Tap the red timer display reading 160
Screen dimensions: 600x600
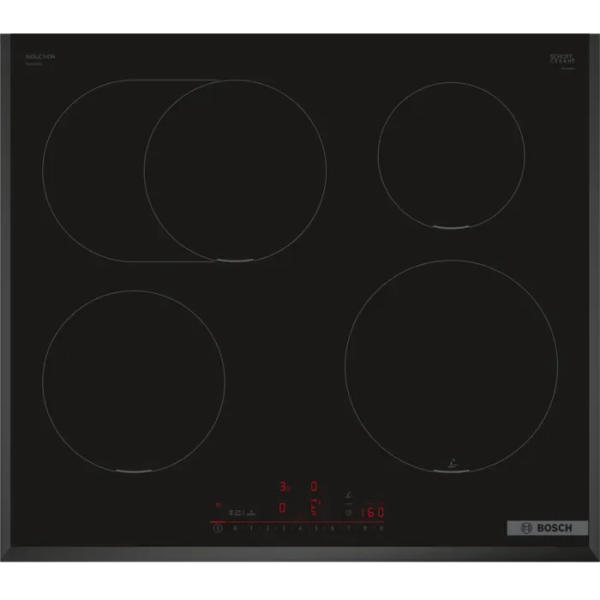click(x=372, y=510)
